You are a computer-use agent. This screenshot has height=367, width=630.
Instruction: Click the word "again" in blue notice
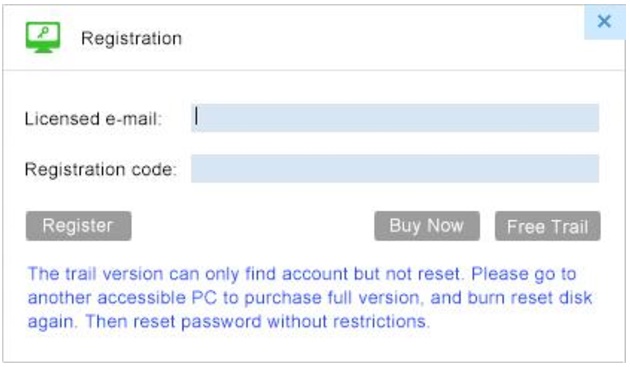click(x=50, y=322)
